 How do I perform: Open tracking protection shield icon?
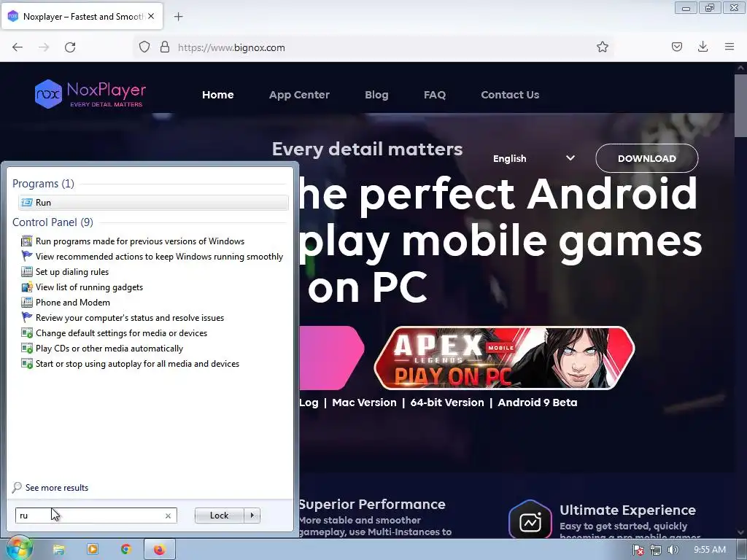click(x=144, y=47)
